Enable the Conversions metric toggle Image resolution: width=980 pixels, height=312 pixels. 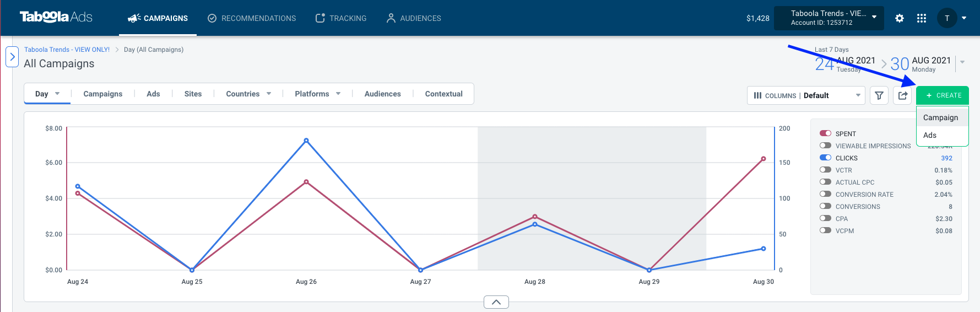[x=825, y=206]
